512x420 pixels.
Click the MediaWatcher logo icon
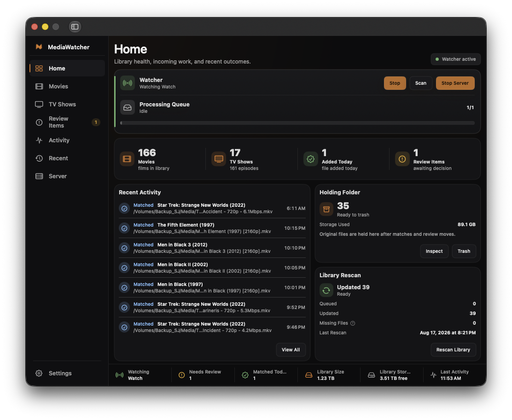click(39, 47)
